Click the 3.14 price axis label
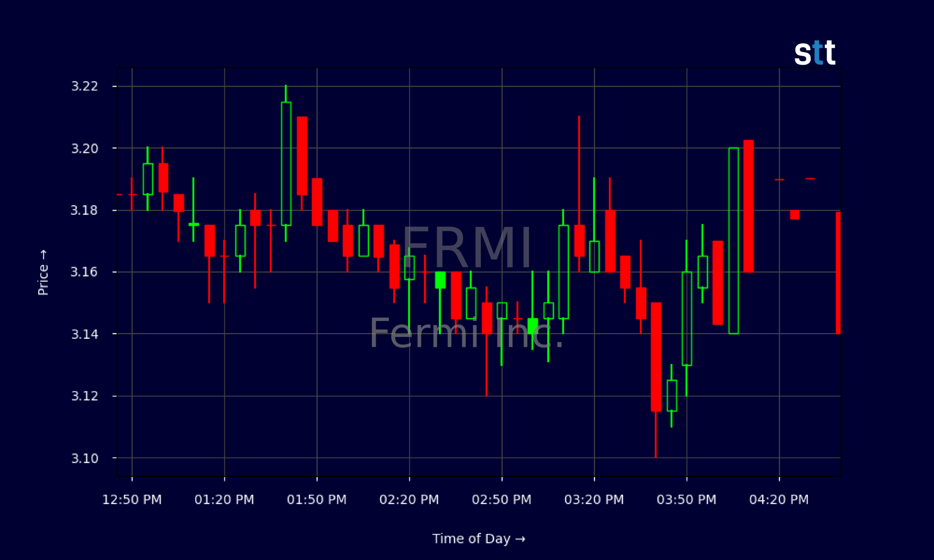This screenshot has height=560, width=934. (85, 334)
